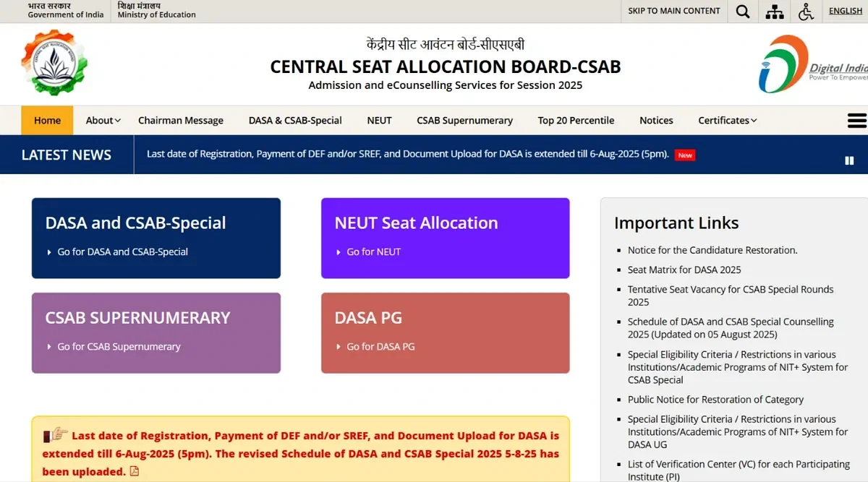Switch language via ENGLISH selector

[846, 11]
